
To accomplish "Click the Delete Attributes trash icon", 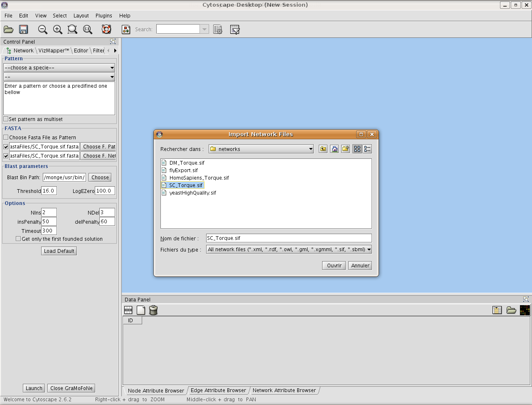I will [x=153, y=310].
